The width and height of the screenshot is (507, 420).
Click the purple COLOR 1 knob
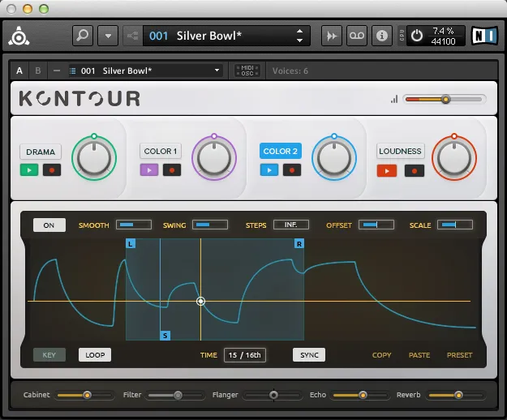(214, 158)
